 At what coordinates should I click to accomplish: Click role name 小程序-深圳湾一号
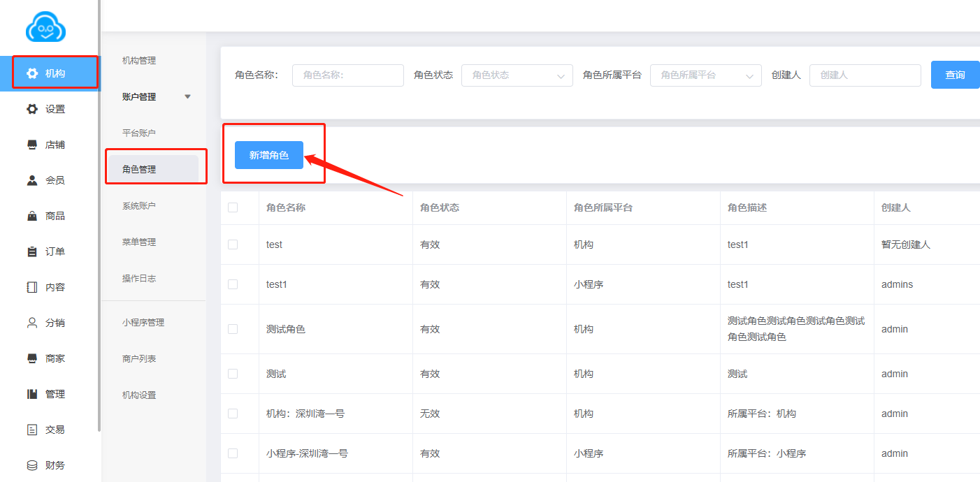click(307, 453)
